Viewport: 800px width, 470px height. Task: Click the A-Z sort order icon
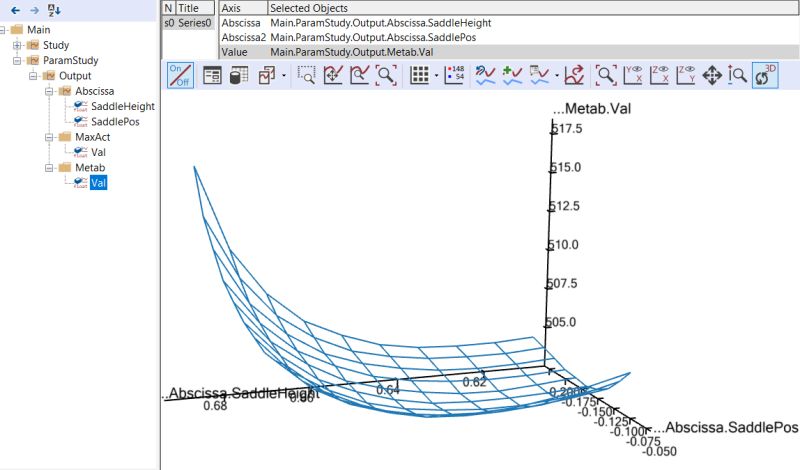point(54,10)
